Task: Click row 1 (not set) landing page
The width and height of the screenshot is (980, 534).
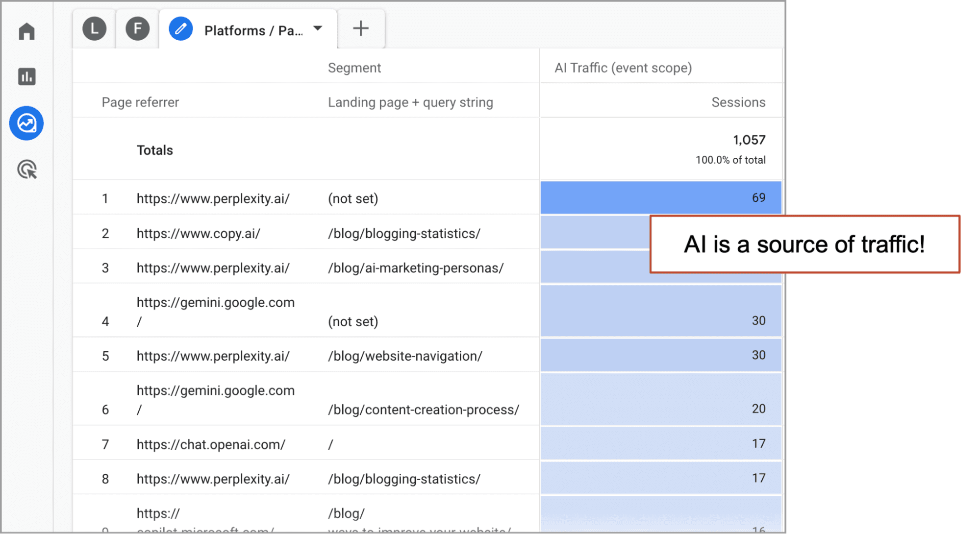Action: click(353, 199)
